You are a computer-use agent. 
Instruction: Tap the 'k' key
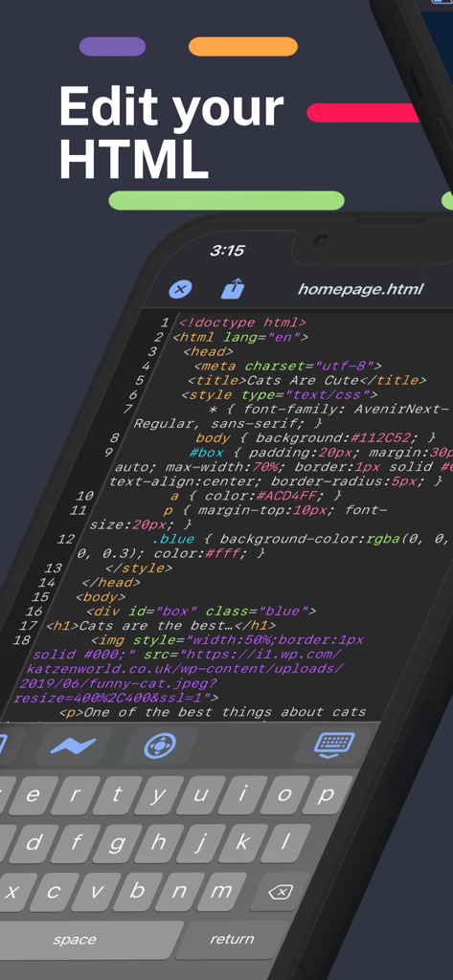coord(243,844)
